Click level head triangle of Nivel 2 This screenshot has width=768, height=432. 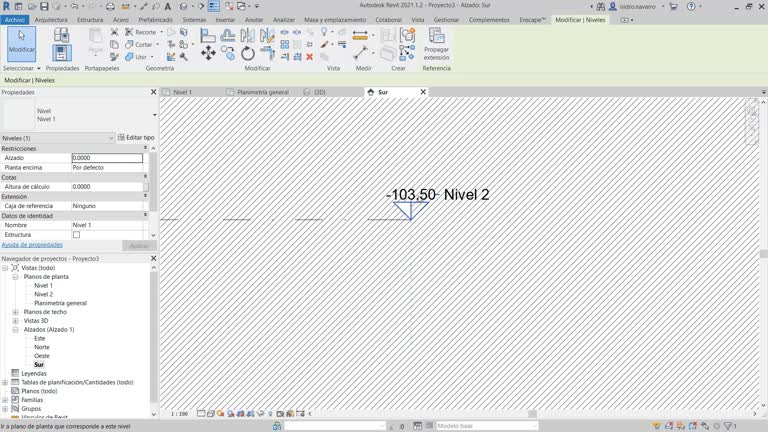coord(410,210)
